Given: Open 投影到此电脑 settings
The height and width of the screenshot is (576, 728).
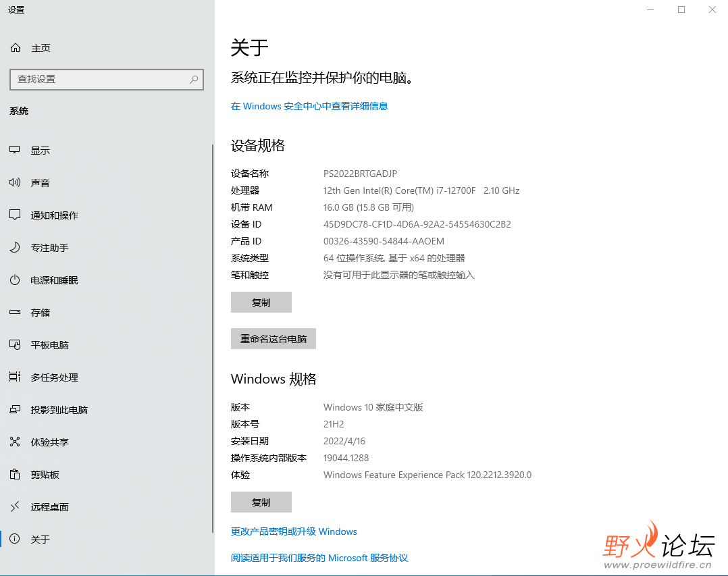Looking at the screenshot, I should pos(106,410).
